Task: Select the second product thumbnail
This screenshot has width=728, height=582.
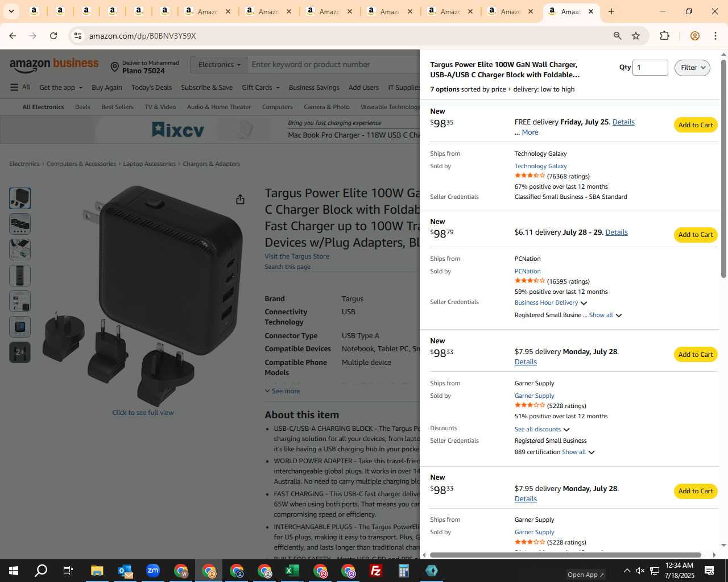Action: pyautogui.click(x=20, y=224)
